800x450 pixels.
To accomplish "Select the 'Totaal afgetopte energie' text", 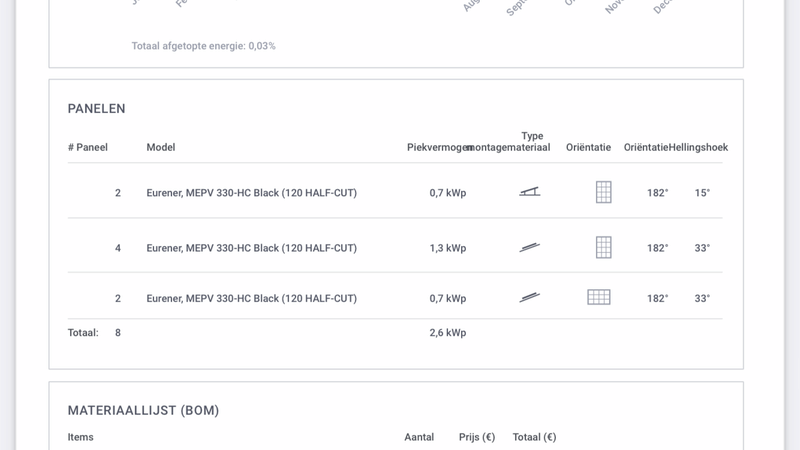I will pyautogui.click(x=204, y=46).
